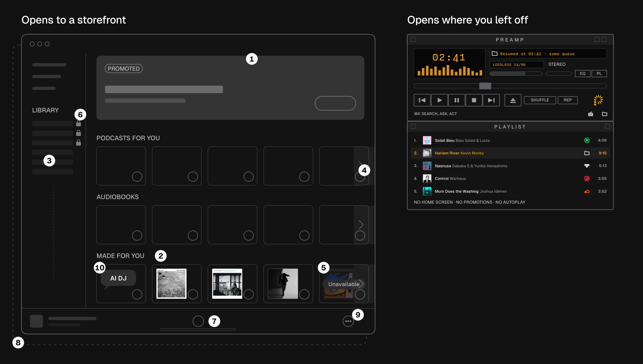Select track 'Soleil Bleu' in playlist
643x364 pixels.
(510, 140)
